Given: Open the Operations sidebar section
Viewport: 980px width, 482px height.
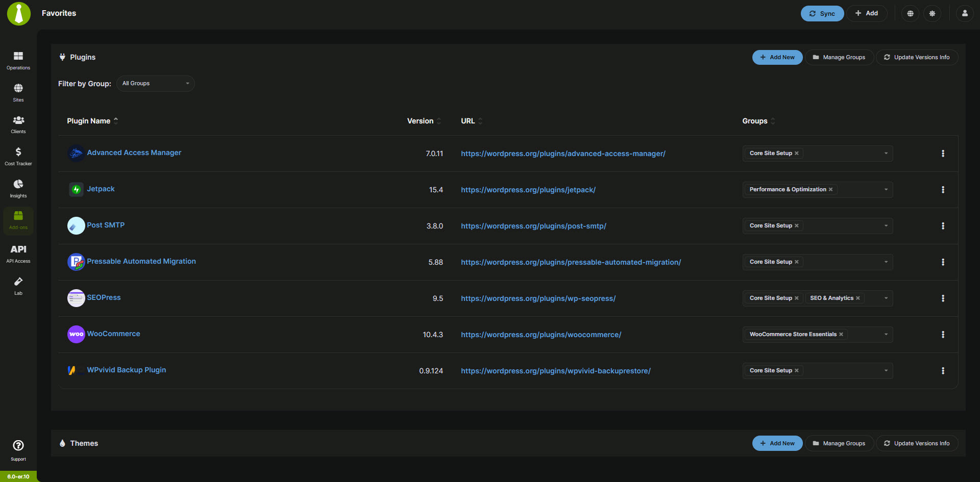Looking at the screenshot, I should coord(18,61).
